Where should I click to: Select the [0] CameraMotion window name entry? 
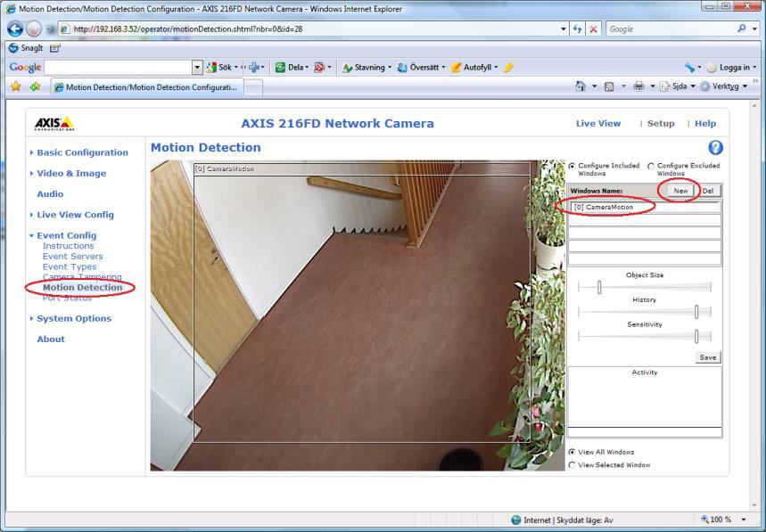[644, 207]
